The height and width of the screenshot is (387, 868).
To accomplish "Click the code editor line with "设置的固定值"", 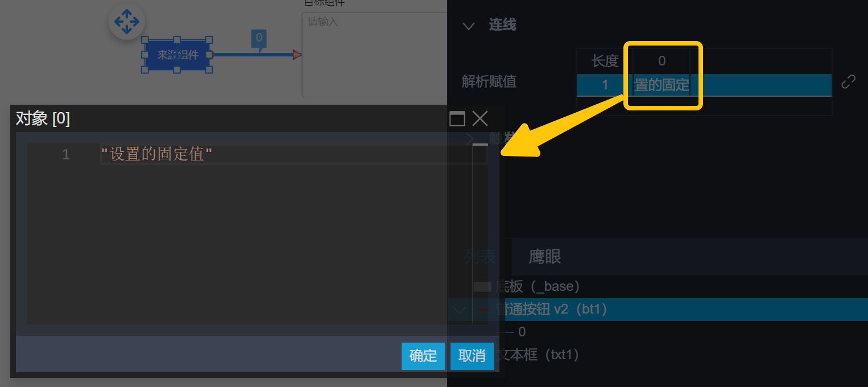I will (294, 154).
